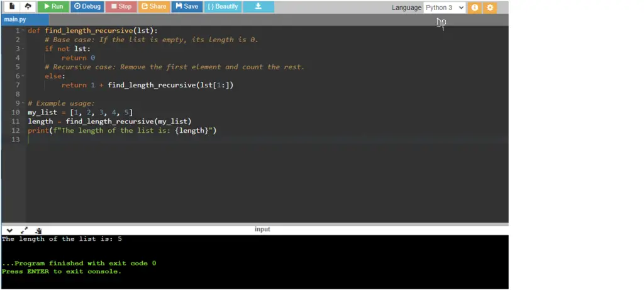644x290 pixels.
Task: Create a new file with the page icon
Action: coord(12,6)
